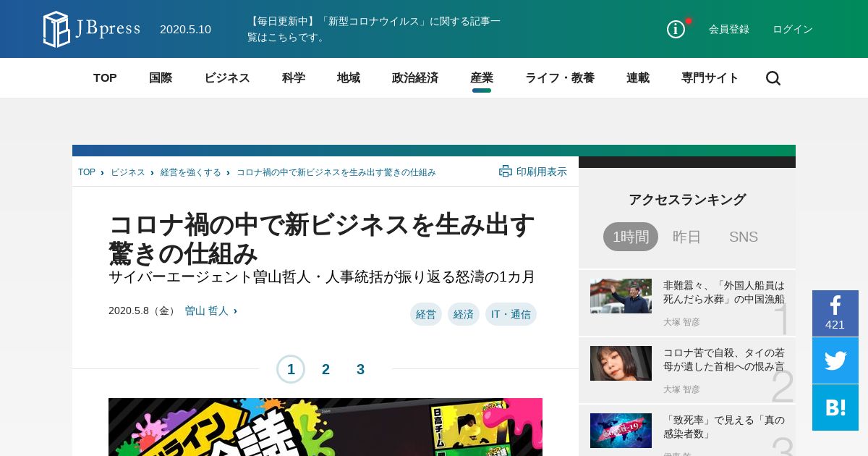Select the 経済 tag
The height and width of the screenshot is (456, 868).
464,314
